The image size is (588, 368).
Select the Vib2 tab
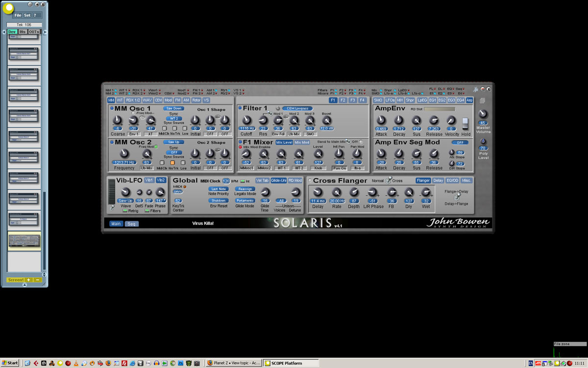pyautogui.click(x=161, y=181)
